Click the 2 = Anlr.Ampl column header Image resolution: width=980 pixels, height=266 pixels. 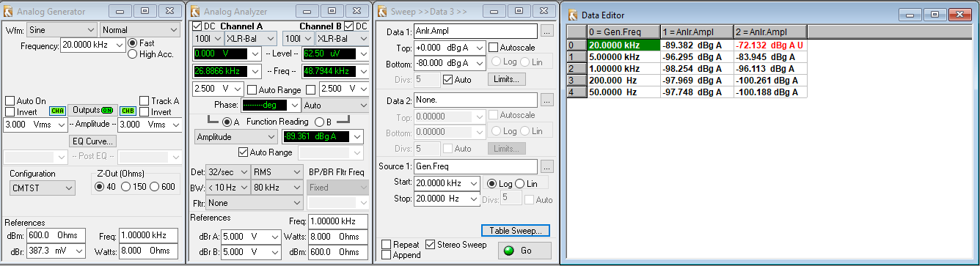pos(770,32)
